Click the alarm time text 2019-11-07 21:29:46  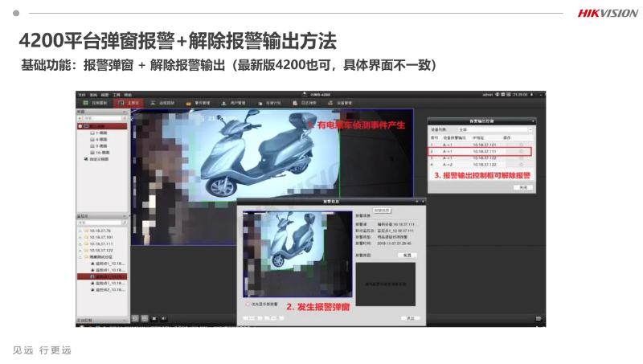394,243
